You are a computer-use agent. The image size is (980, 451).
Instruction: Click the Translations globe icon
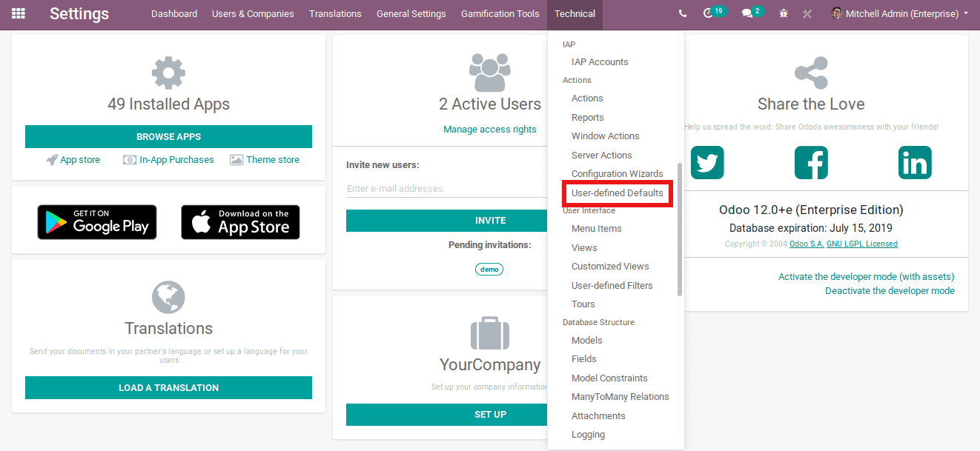168,297
